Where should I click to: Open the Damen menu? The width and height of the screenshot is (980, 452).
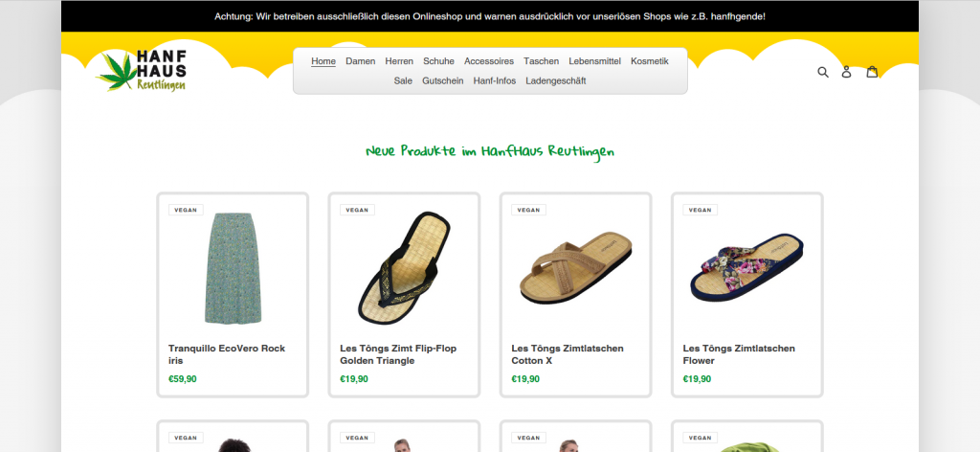pyautogui.click(x=361, y=61)
